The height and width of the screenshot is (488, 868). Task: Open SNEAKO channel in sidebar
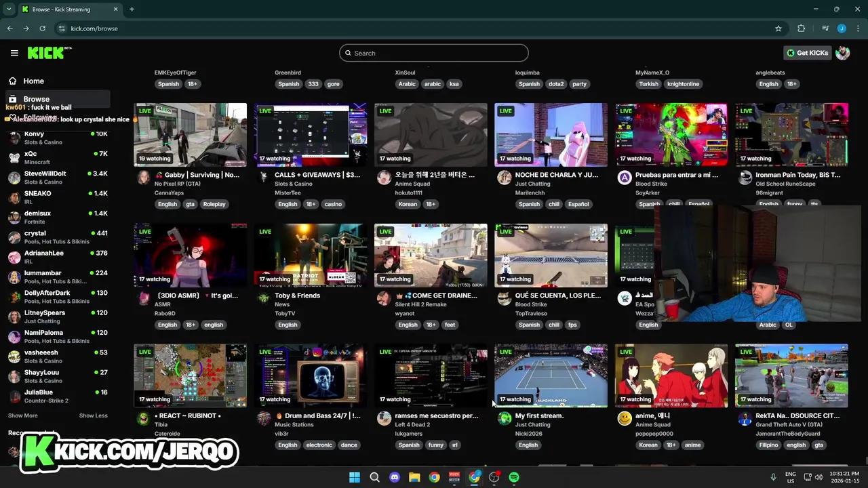coord(58,197)
